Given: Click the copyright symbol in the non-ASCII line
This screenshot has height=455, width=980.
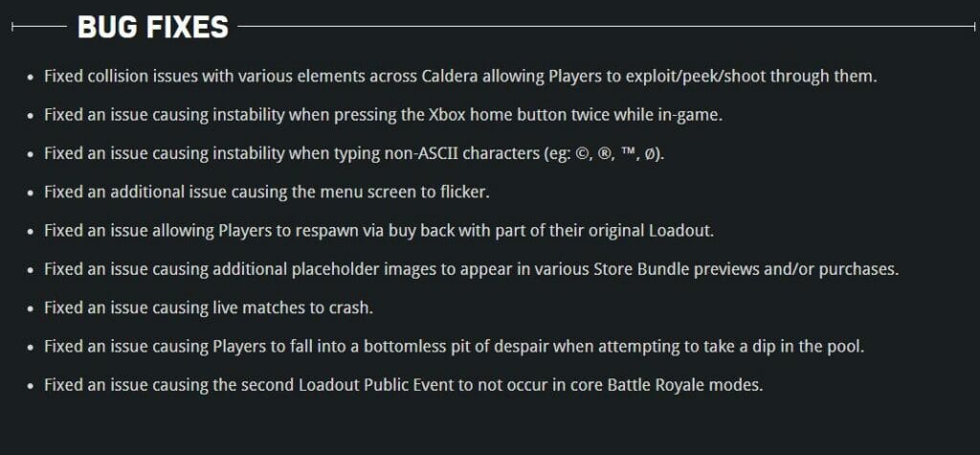Looking at the screenshot, I should coord(583,153).
